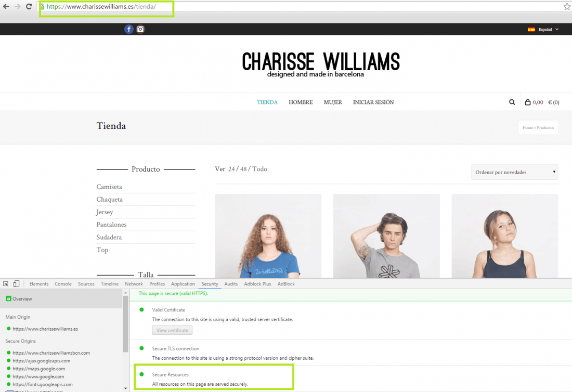Switch to the Timeline DevTools tab
Screen dimensions: 572x392
click(x=109, y=284)
